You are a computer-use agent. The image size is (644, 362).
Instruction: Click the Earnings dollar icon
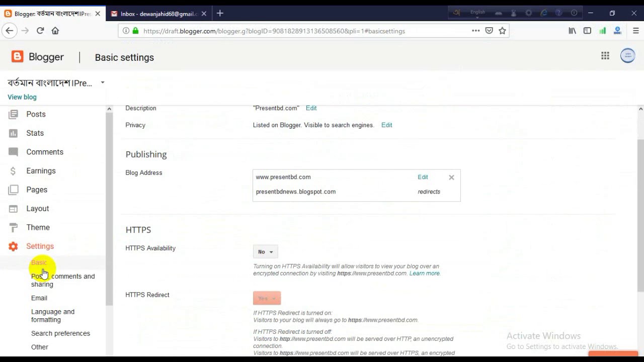(13, 171)
